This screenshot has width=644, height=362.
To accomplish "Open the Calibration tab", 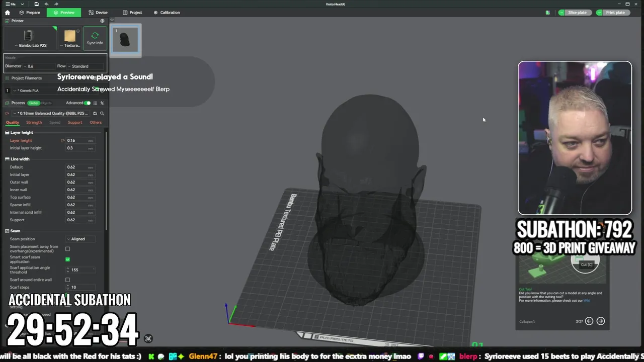I will [167, 13].
